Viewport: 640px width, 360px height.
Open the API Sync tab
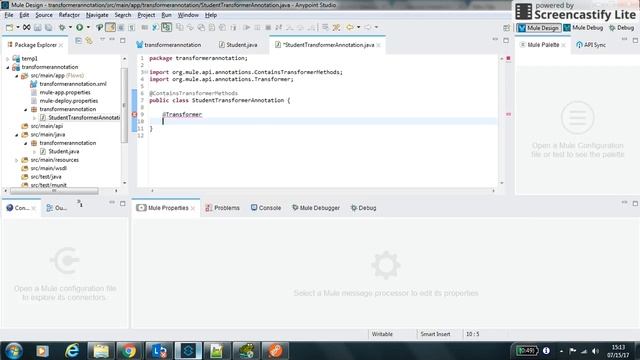[591, 45]
